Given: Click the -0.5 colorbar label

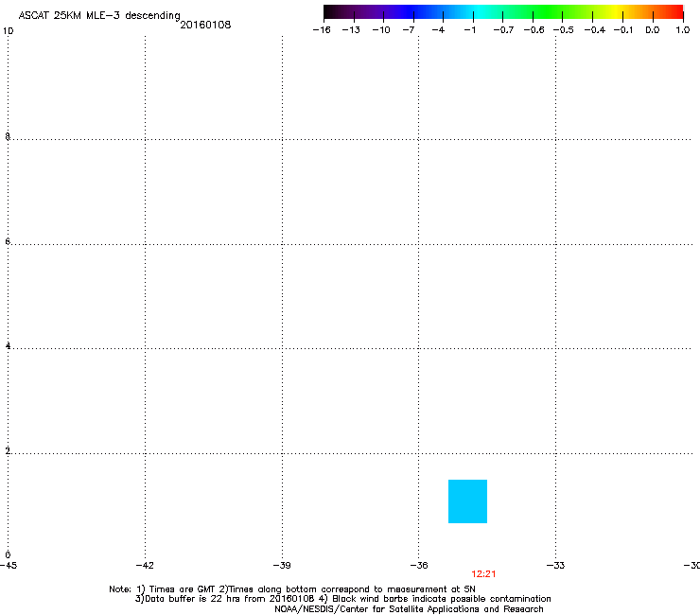Looking at the screenshot, I should [x=564, y=30].
